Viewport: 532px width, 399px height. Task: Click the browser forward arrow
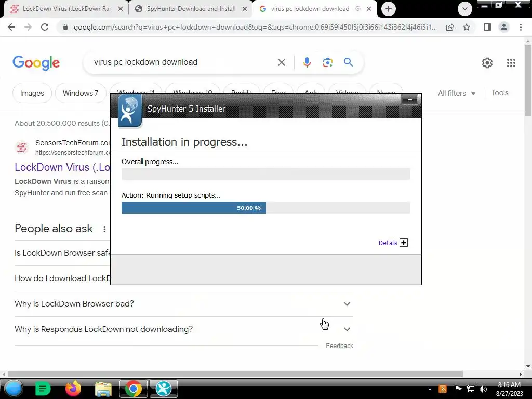[28, 27]
